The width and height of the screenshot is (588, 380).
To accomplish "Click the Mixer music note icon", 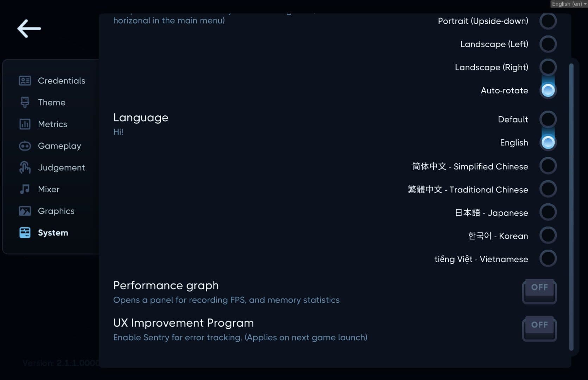I will [25, 189].
